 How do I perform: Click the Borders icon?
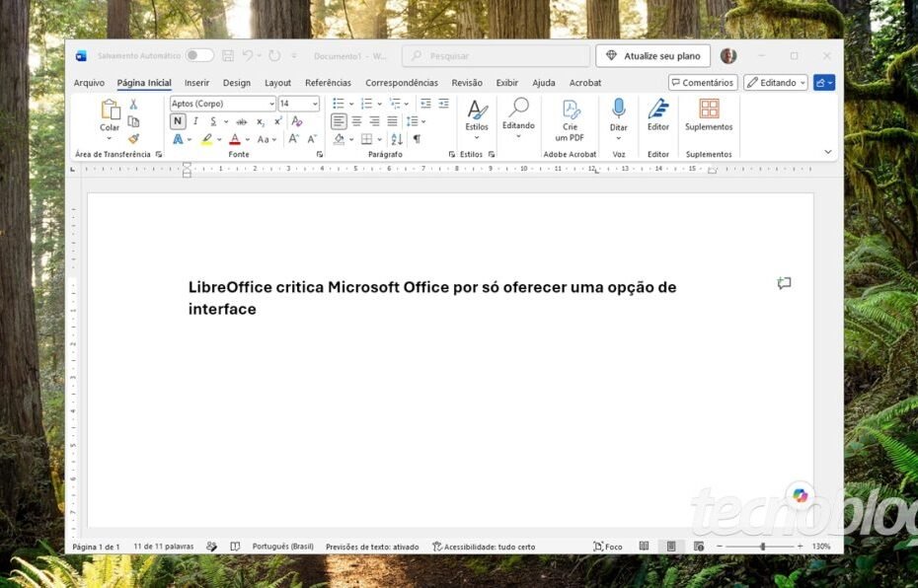[366, 139]
